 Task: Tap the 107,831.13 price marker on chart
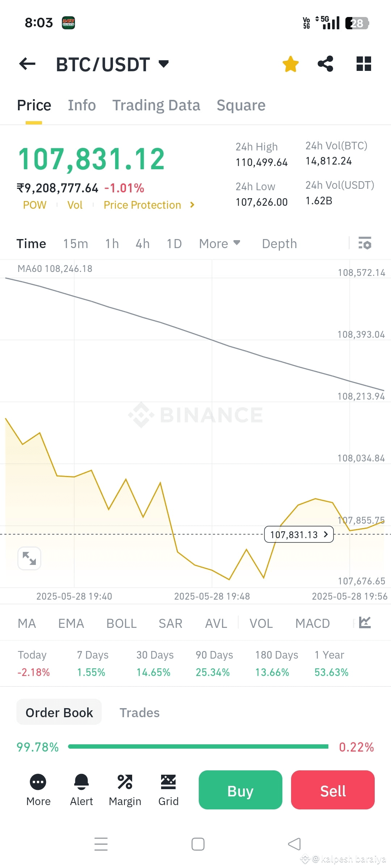click(299, 534)
